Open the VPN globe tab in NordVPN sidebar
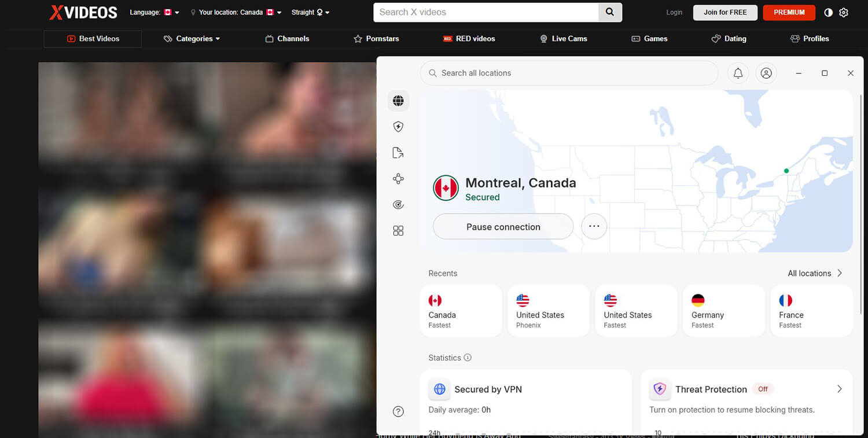The height and width of the screenshot is (438, 868). click(x=398, y=101)
